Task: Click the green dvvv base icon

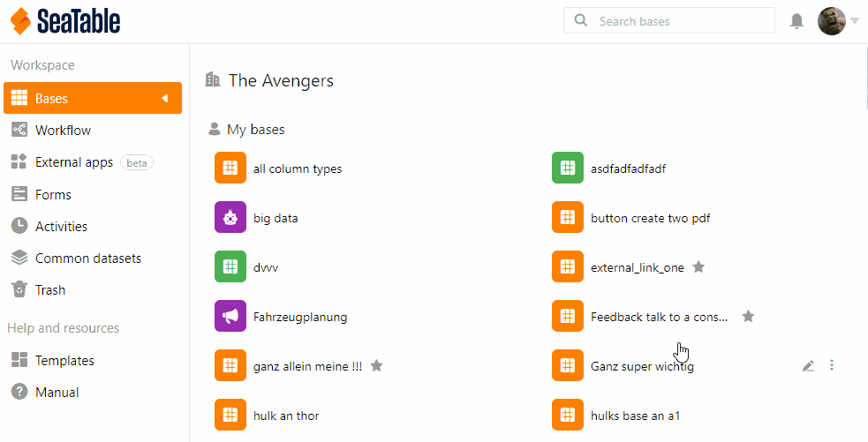Action: pos(230,267)
